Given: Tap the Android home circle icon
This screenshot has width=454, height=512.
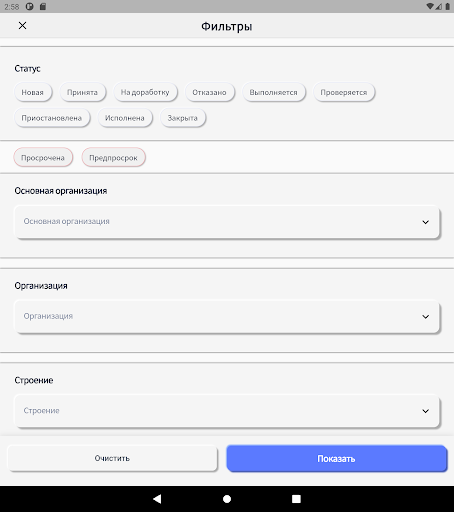Looking at the screenshot, I should pyautogui.click(x=227, y=499).
